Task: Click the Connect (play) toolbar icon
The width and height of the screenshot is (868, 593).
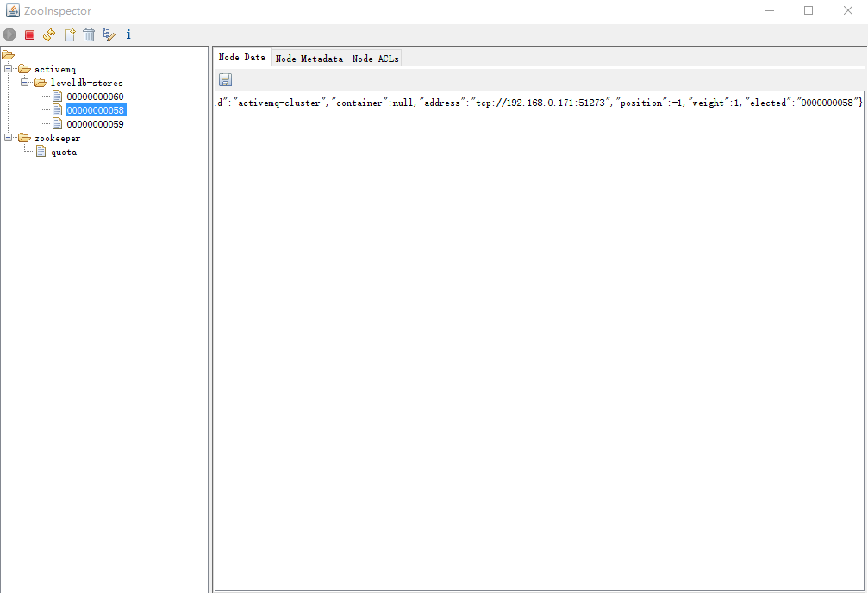Action: point(9,34)
